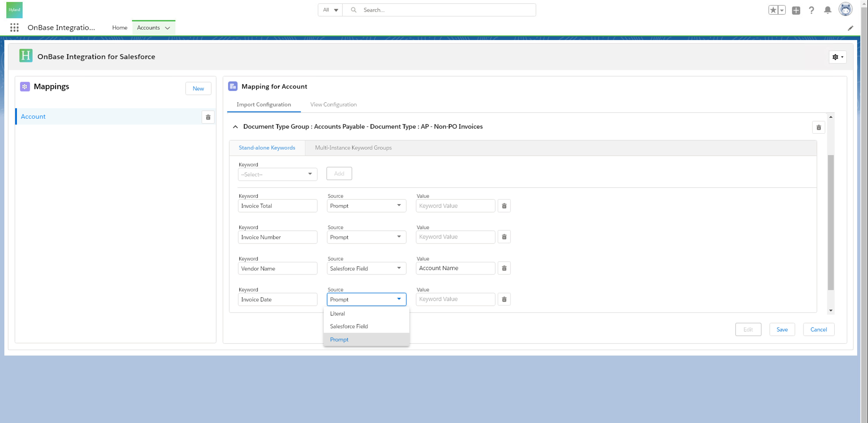Screen dimensions: 868x423
Task: Open the notifications bell
Action: [828, 10]
